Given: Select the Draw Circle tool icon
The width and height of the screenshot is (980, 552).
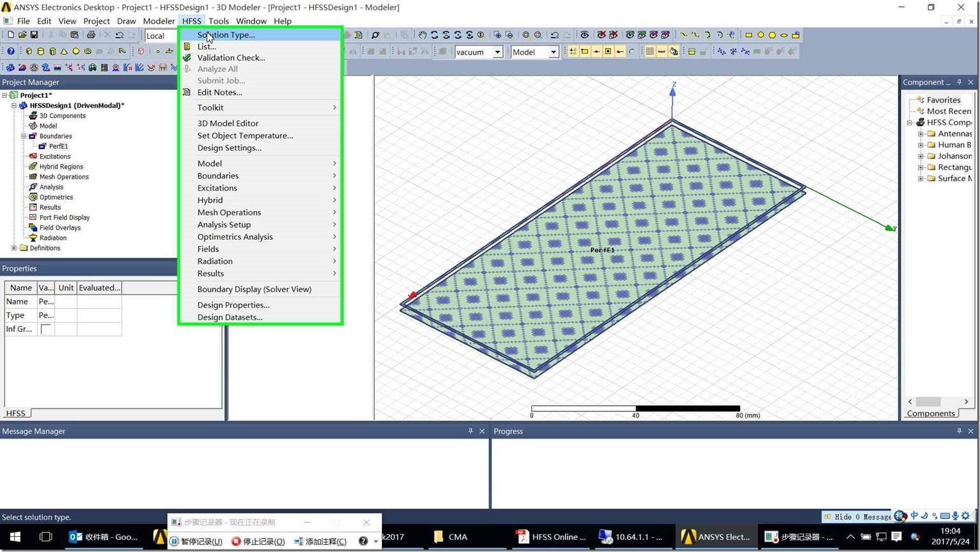Looking at the screenshot, I should (x=760, y=35).
